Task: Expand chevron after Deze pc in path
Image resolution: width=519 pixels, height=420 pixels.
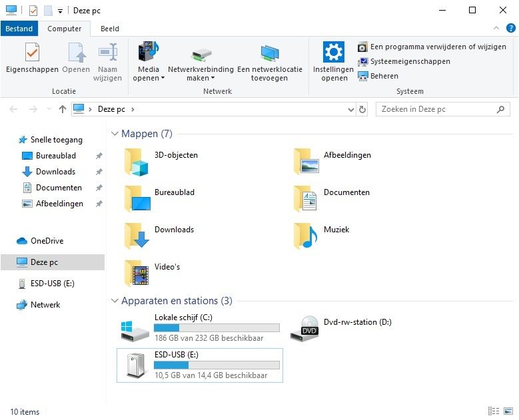Action: tap(133, 109)
